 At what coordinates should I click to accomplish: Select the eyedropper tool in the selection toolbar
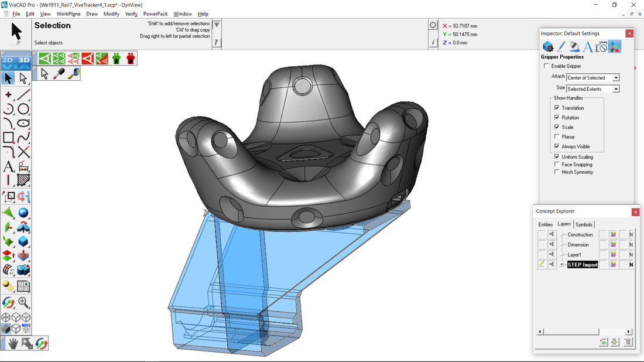click(59, 74)
